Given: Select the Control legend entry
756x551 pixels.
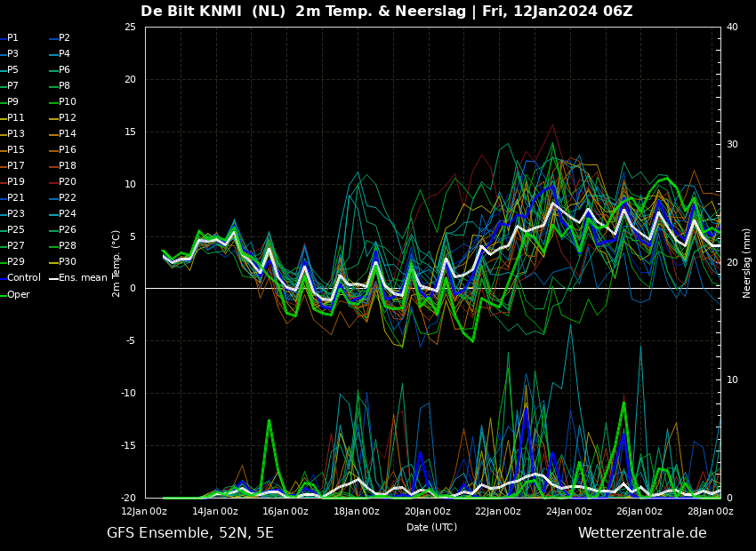Looking at the screenshot, I should pos(20,277).
